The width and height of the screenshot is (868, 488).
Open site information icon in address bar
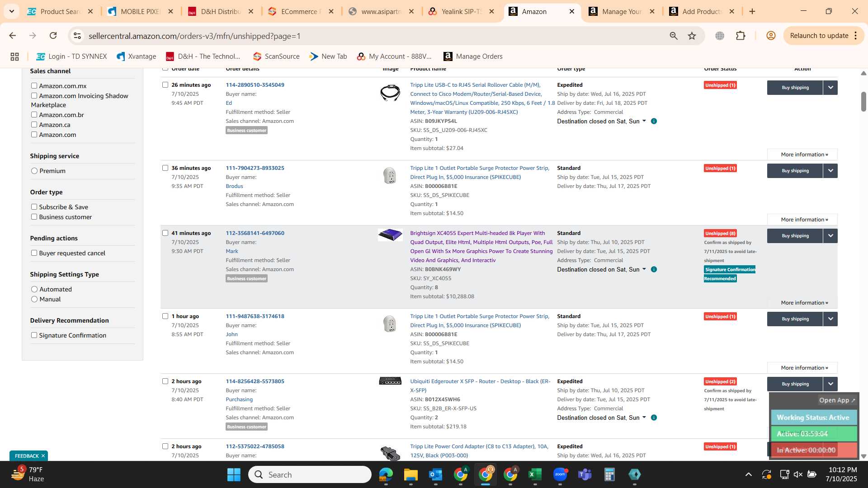point(77,36)
